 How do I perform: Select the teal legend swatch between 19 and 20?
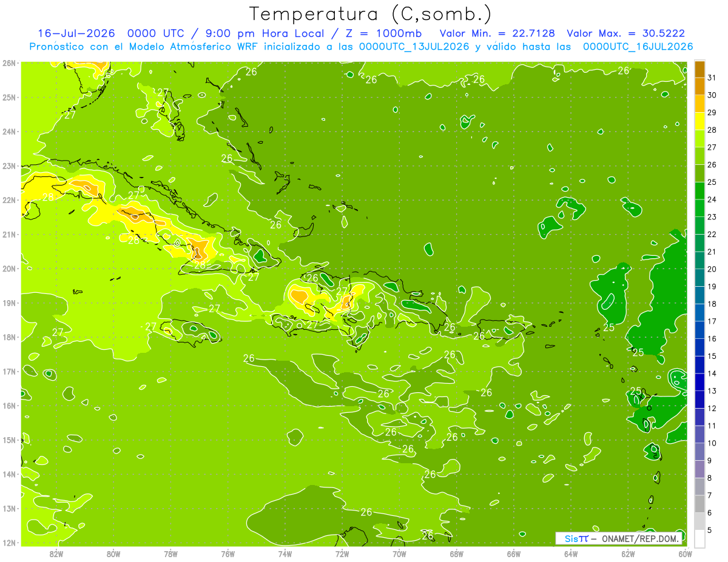coord(699,278)
